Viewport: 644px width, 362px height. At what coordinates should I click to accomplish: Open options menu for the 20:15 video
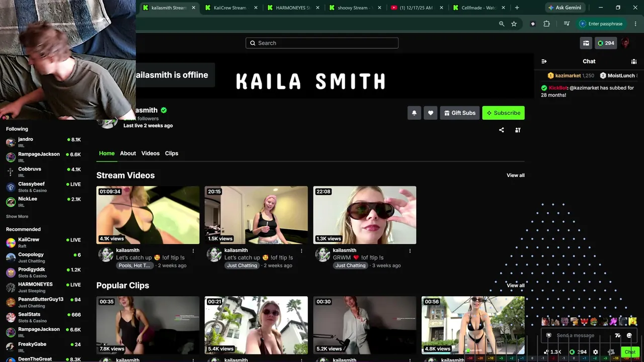pyautogui.click(x=301, y=250)
